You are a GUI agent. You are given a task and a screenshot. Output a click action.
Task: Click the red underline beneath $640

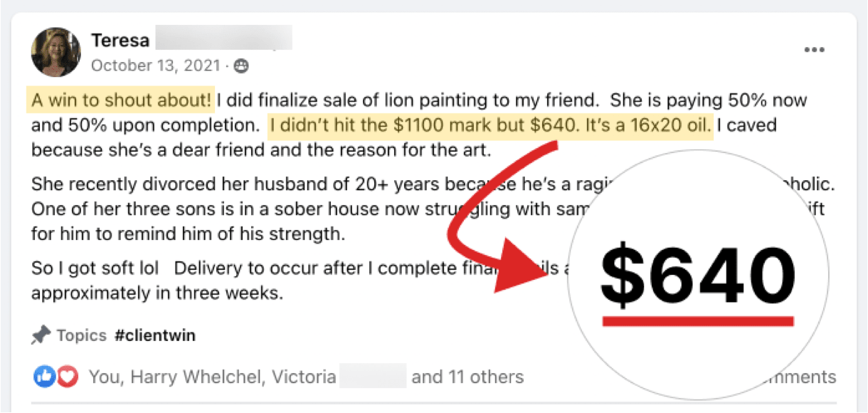point(697,321)
